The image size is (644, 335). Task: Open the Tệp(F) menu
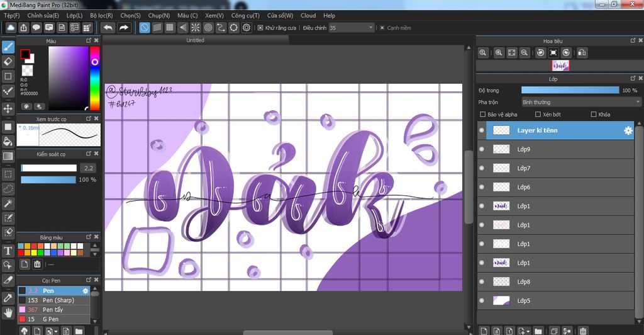(11, 16)
